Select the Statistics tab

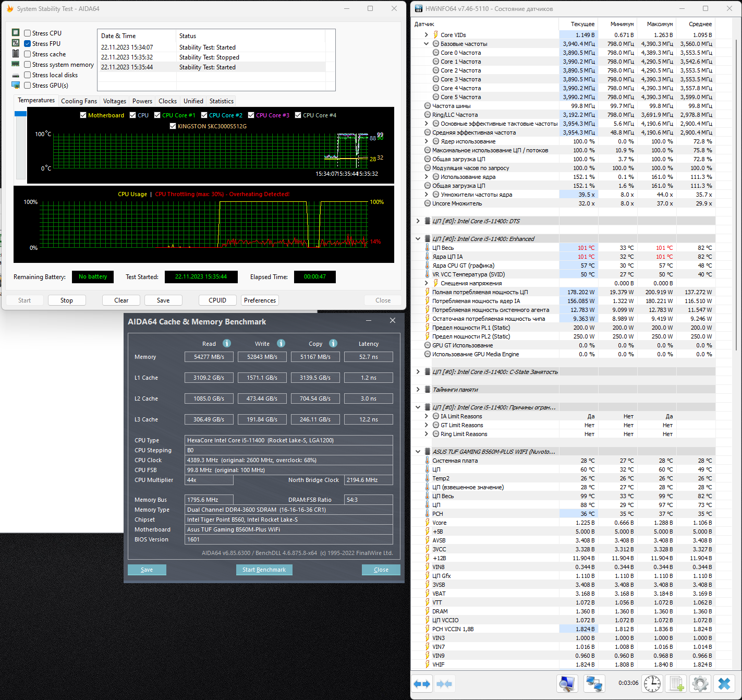coord(222,101)
